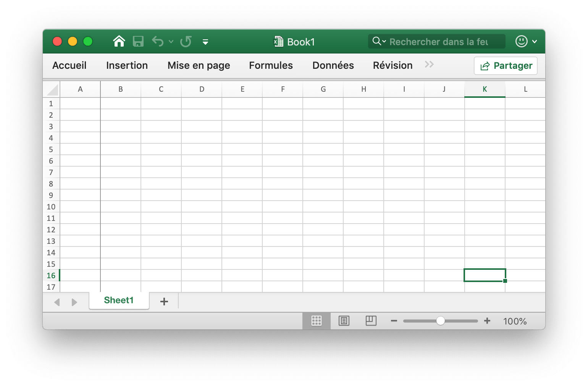Expand the undo history dropdown arrow
The image size is (588, 386).
[171, 42]
